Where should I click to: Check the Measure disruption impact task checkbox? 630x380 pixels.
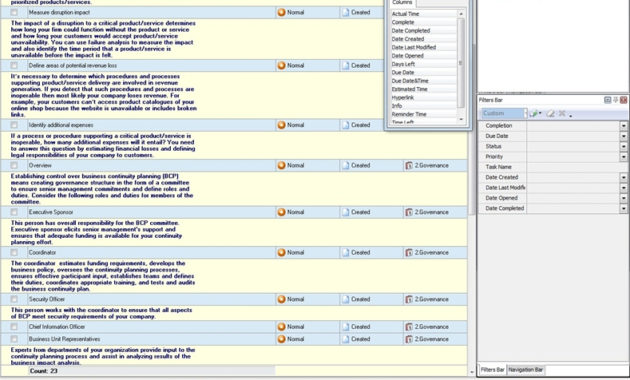pyautogui.click(x=14, y=12)
